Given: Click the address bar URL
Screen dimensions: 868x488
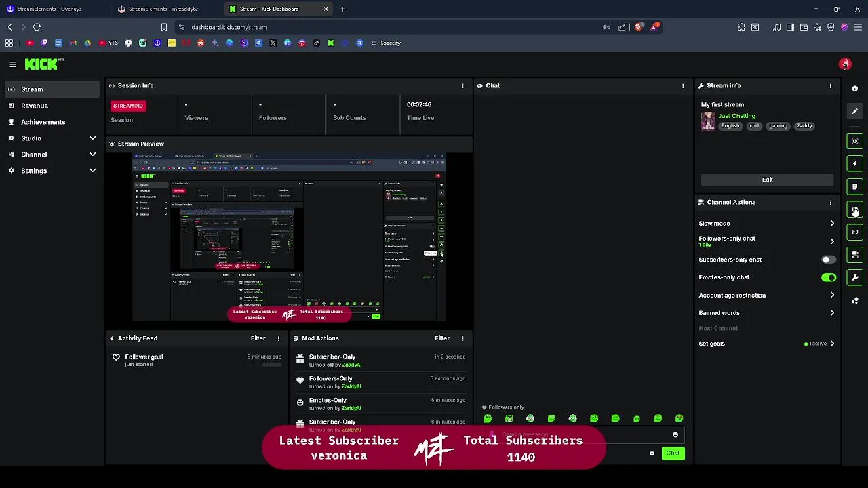Looking at the screenshot, I should pos(229,27).
